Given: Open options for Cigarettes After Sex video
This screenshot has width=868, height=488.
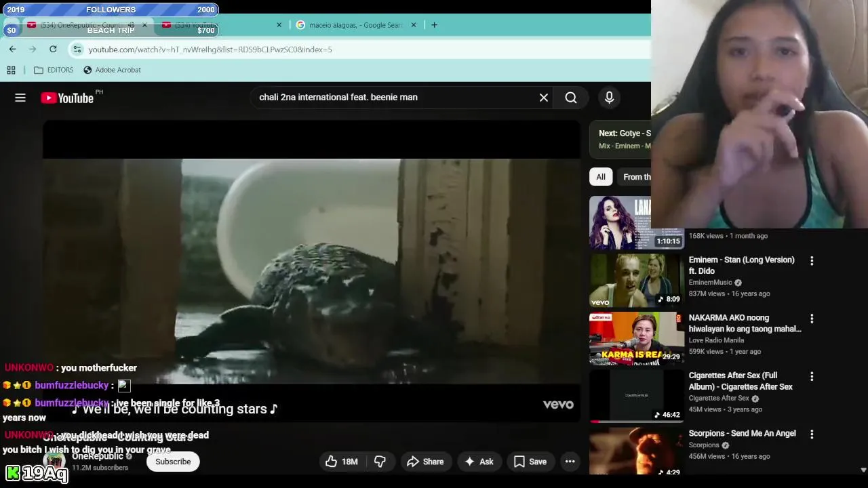Looking at the screenshot, I should point(812,376).
